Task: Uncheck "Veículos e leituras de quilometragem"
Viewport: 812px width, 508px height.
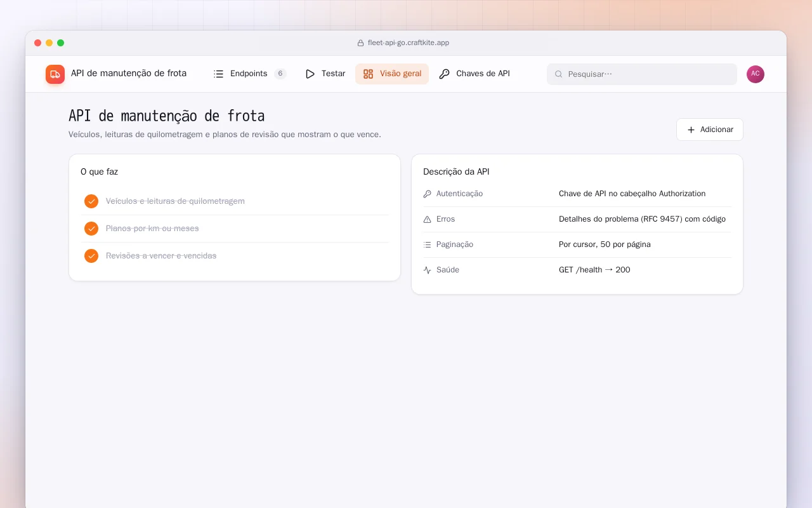Action: [x=91, y=201]
